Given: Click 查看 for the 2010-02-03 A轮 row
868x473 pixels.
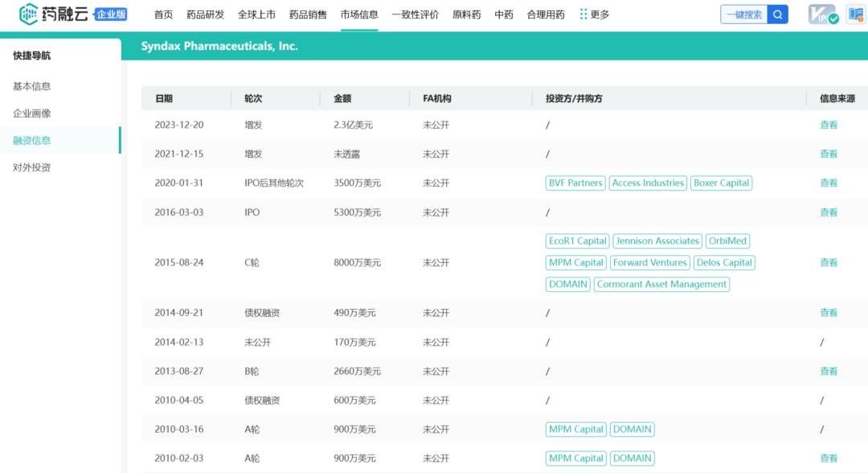Looking at the screenshot, I should click(x=829, y=458).
